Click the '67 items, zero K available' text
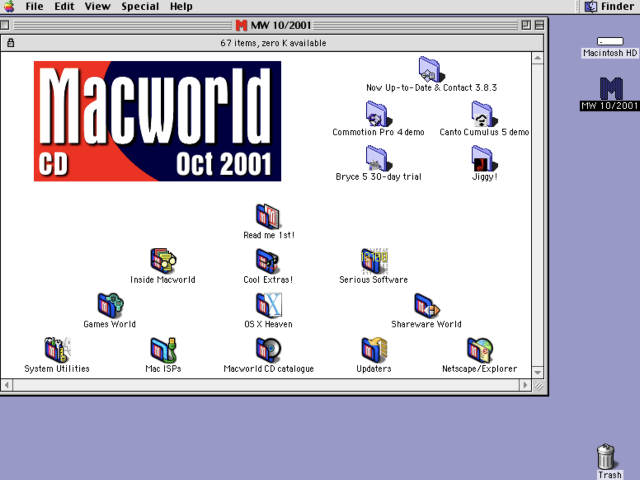The height and width of the screenshot is (480, 640). pos(273,43)
